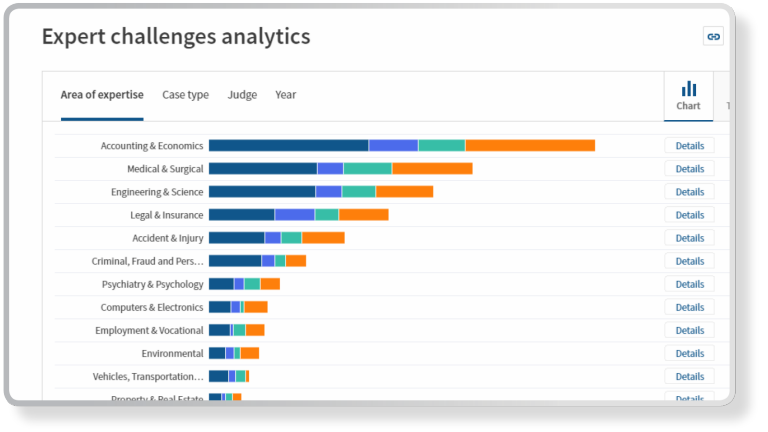This screenshot has height=432, width=768.
Task: Show Details for Legal & Insurance
Action: pyautogui.click(x=689, y=215)
